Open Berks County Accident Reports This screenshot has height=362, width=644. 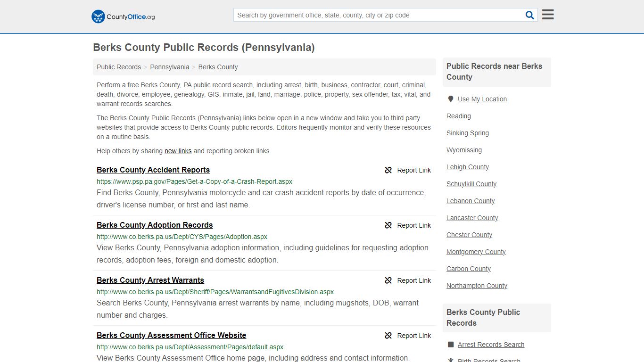[153, 170]
